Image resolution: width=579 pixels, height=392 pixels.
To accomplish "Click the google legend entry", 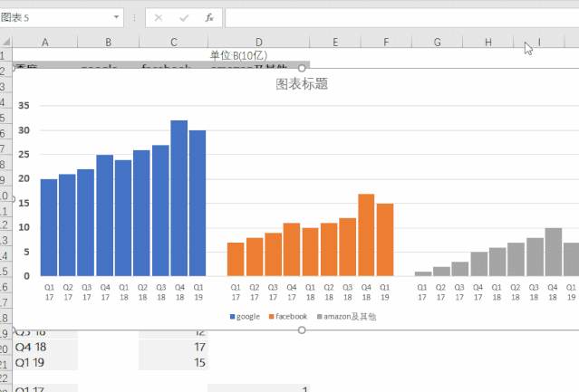I will point(245,316).
